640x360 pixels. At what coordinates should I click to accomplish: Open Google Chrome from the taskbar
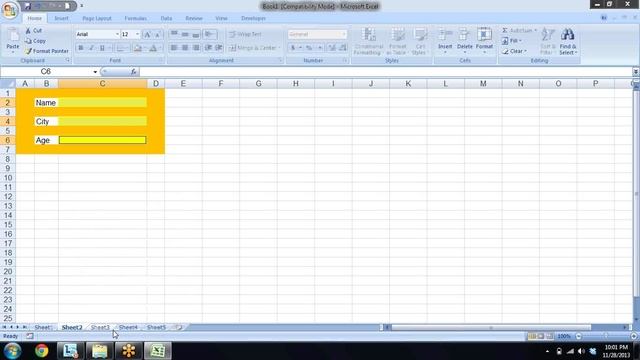click(x=41, y=351)
